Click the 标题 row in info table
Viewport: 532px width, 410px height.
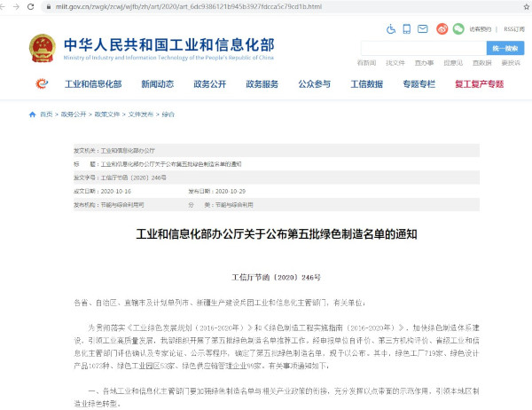point(276,164)
